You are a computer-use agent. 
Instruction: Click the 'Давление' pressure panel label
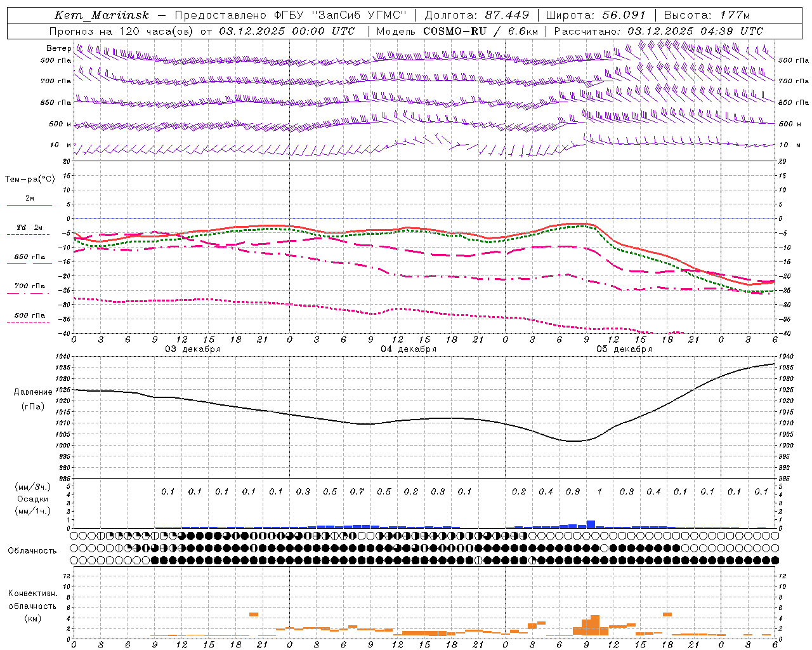point(33,392)
